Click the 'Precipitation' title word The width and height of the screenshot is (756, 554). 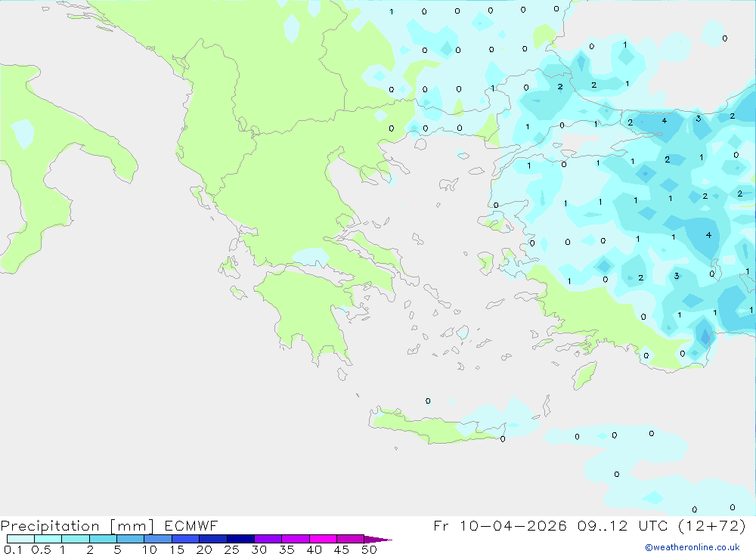point(50,525)
